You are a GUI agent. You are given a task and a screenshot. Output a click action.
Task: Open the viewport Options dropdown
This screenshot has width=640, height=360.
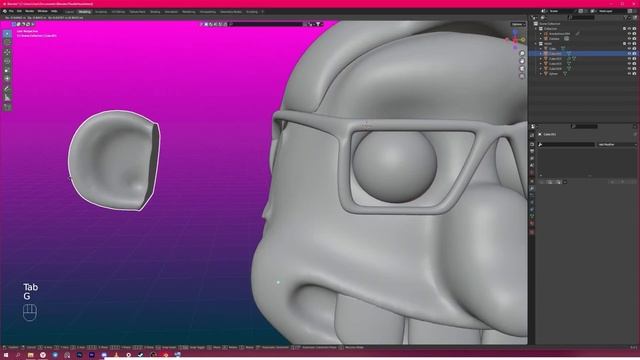518,24
